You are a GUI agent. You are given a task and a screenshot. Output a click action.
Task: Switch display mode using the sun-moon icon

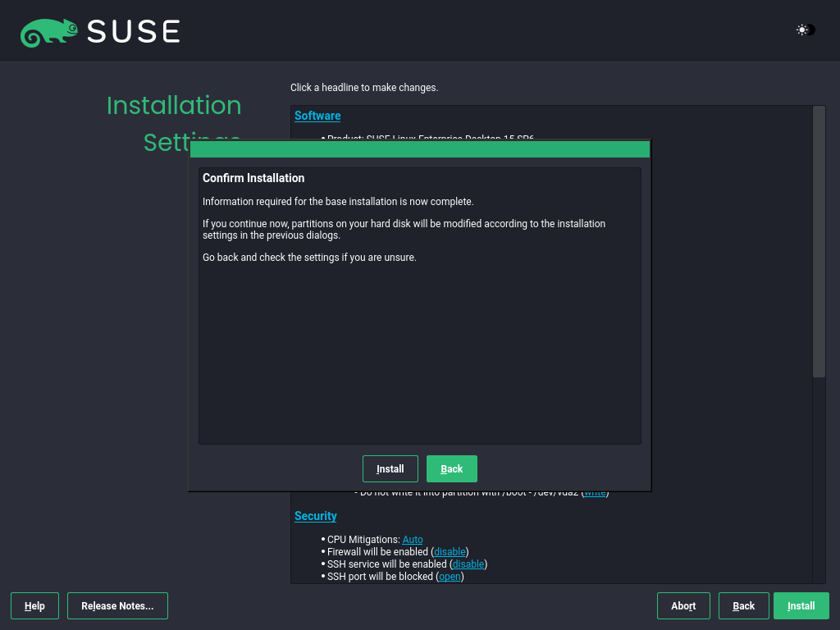pyautogui.click(x=801, y=30)
